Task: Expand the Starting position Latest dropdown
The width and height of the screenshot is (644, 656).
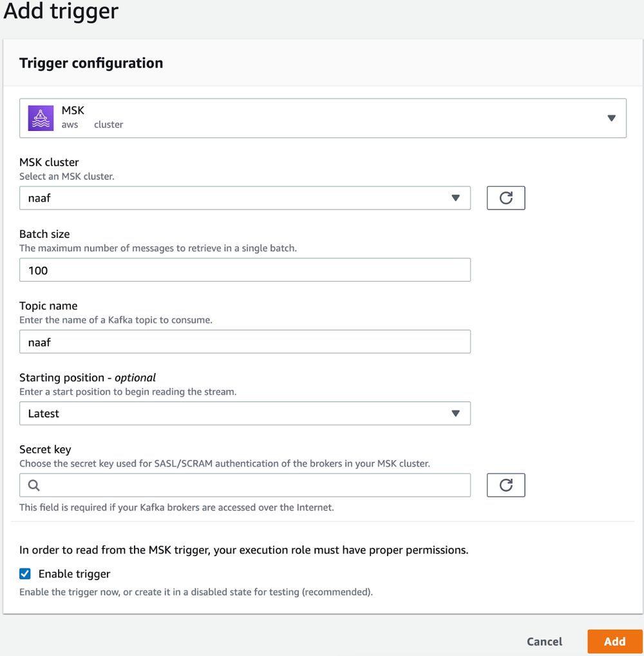Action: click(245, 413)
